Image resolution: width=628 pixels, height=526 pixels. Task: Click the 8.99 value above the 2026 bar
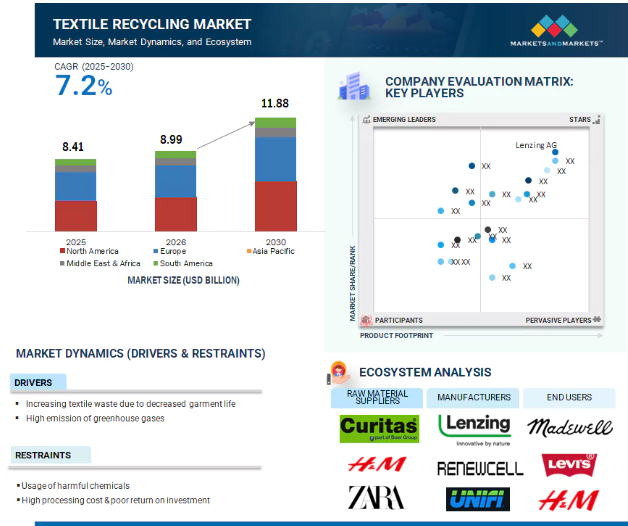tap(171, 139)
